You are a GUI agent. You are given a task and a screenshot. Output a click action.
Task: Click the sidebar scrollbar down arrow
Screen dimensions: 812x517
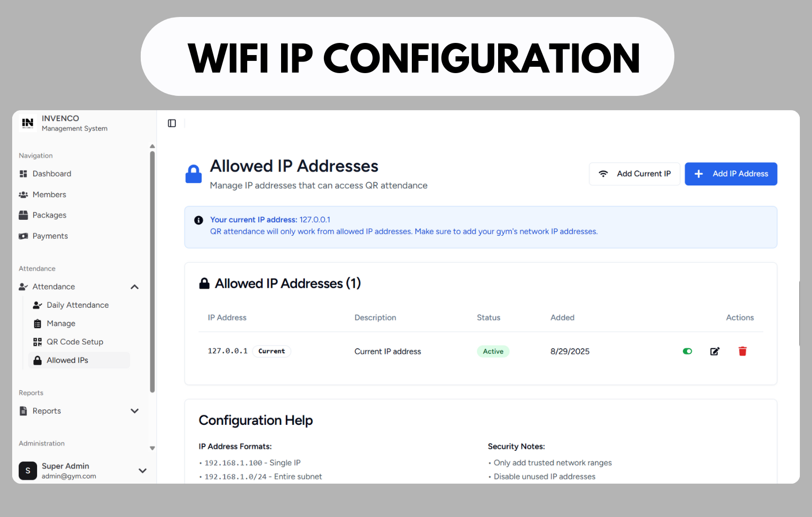click(152, 448)
